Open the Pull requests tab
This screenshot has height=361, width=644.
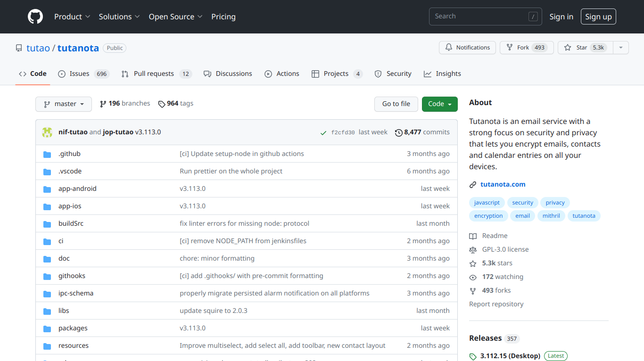(156, 74)
